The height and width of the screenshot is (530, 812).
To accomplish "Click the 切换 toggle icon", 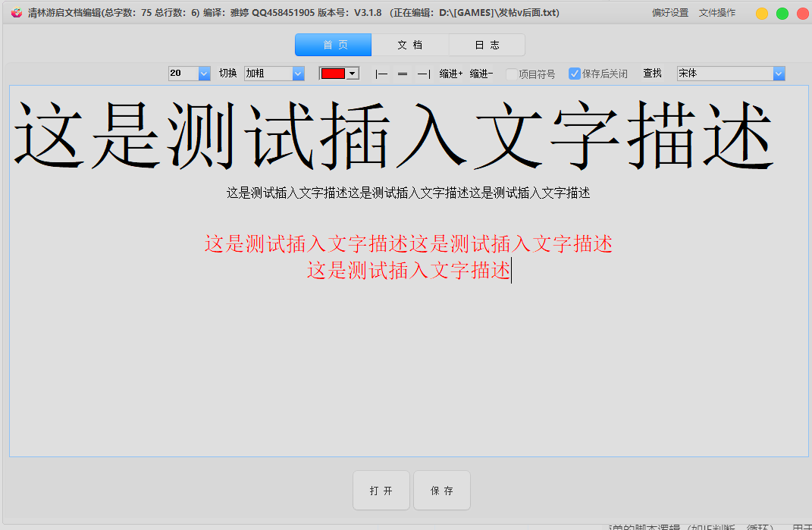I will 227,74.
